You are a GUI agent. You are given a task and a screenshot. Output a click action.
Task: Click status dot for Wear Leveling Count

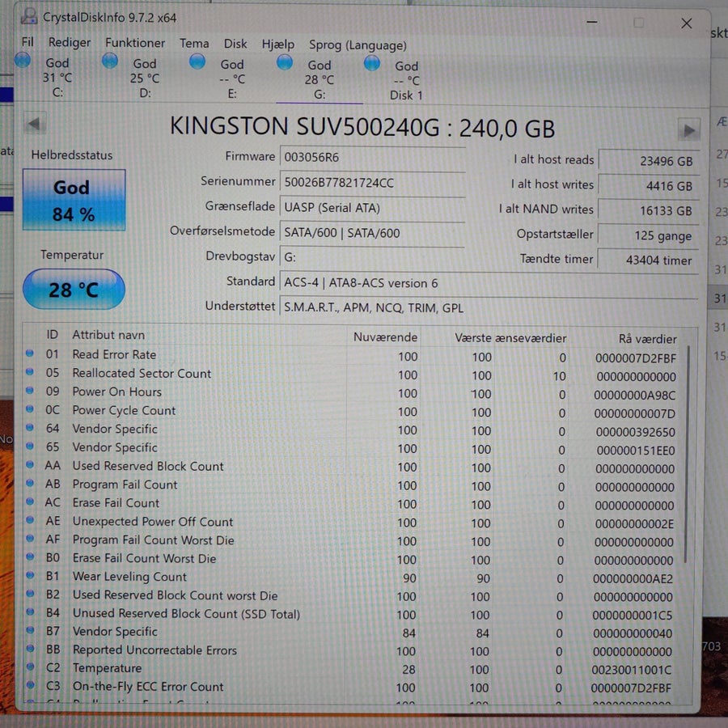coord(30,575)
